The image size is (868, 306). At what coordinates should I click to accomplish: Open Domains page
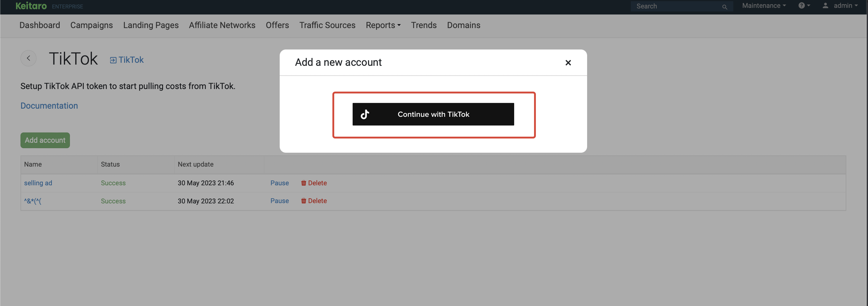click(463, 25)
